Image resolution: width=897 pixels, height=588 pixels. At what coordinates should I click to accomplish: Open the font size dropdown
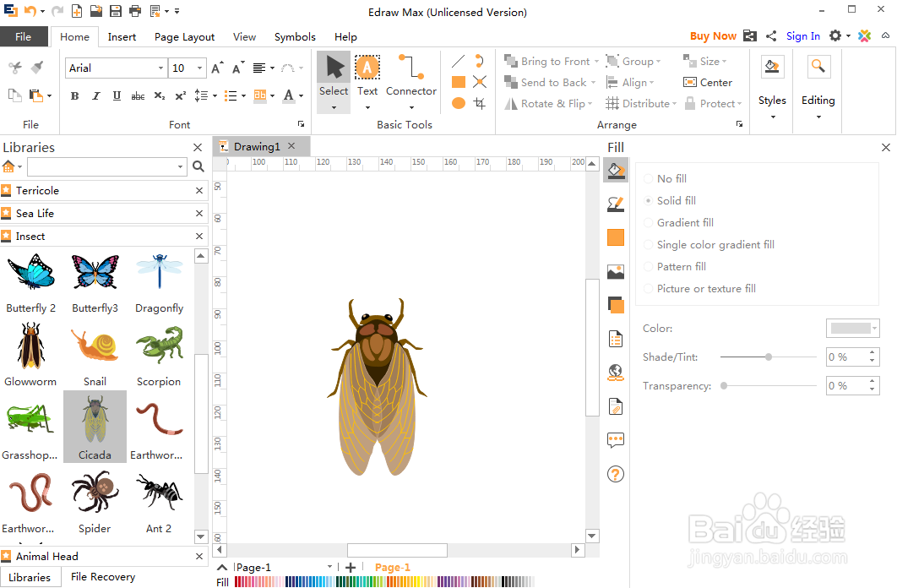199,68
